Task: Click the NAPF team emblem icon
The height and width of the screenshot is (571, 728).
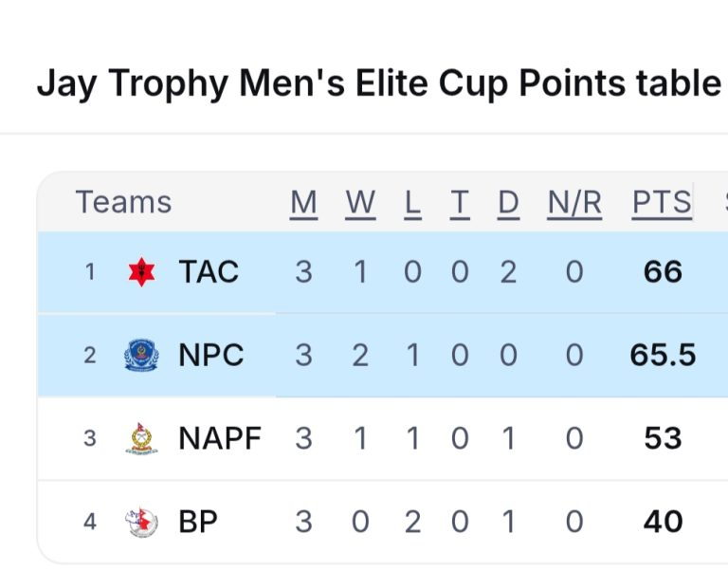Action: point(141,438)
